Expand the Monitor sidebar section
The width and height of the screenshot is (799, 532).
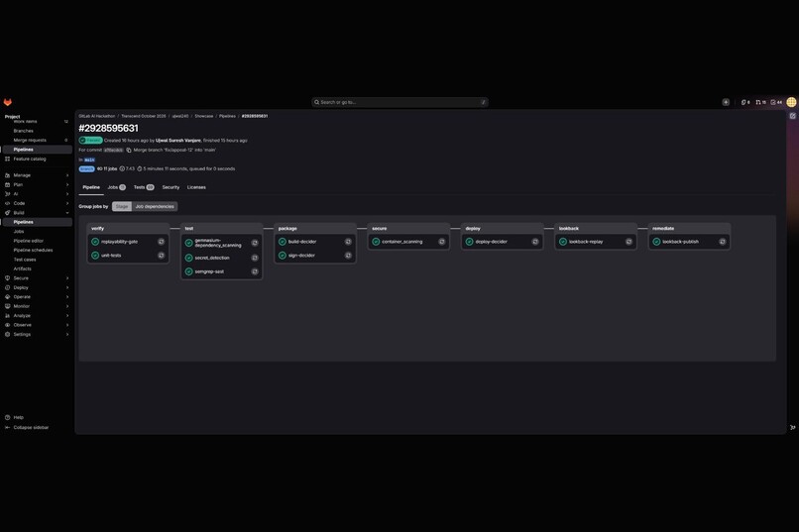[x=36, y=306]
